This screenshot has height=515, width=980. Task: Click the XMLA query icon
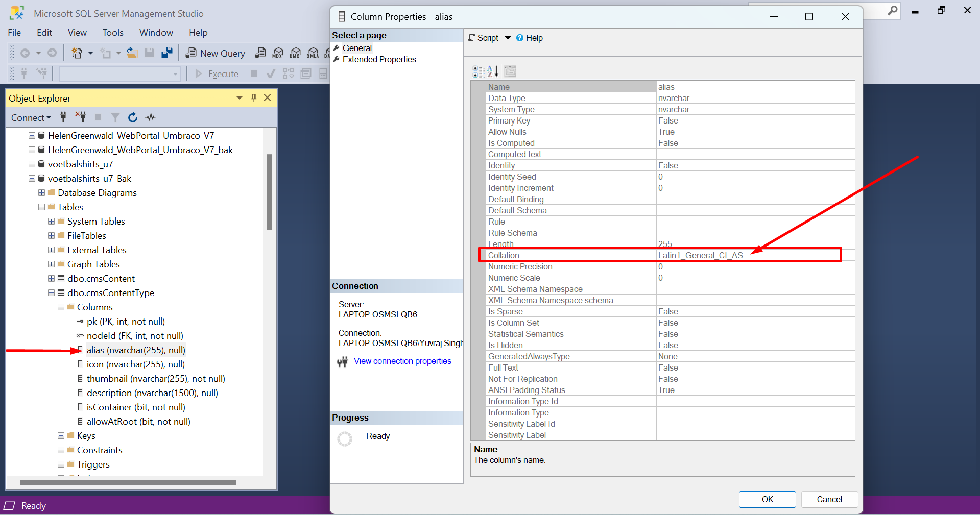pos(313,53)
